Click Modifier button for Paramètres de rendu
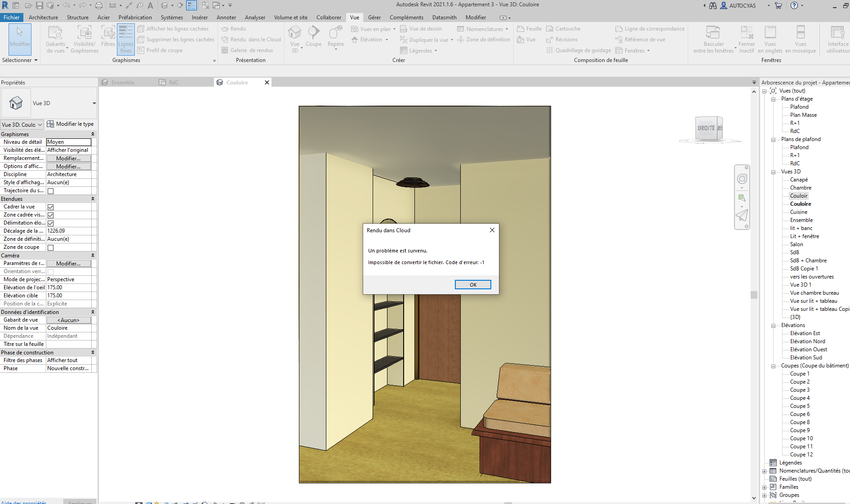The height and width of the screenshot is (504, 850). pos(68,263)
